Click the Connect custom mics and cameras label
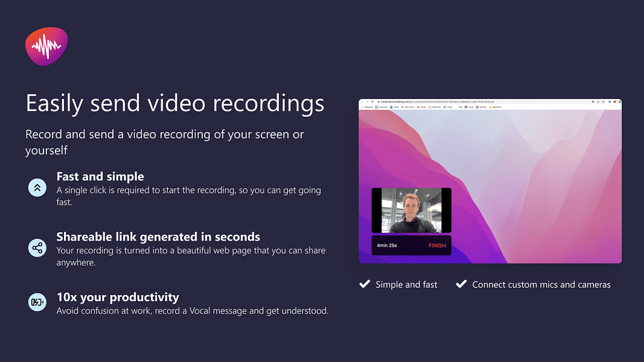Image resolution: width=644 pixels, height=362 pixels. (x=541, y=284)
